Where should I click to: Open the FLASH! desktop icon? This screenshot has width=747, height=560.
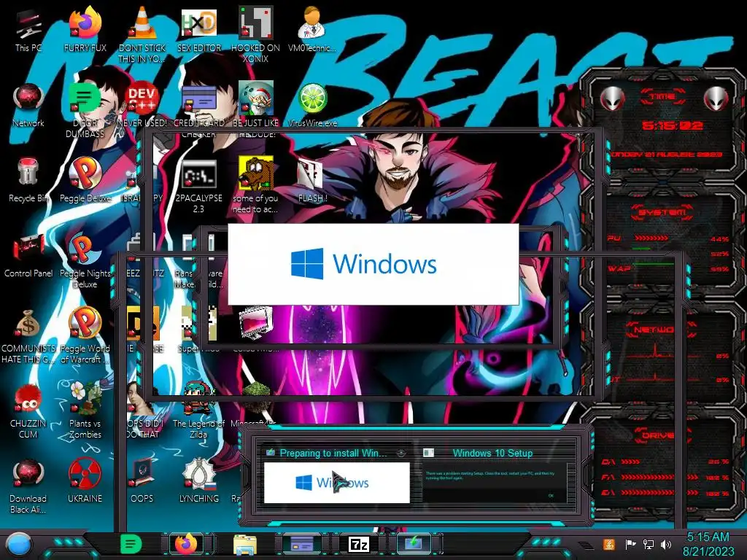click(312, 180)
